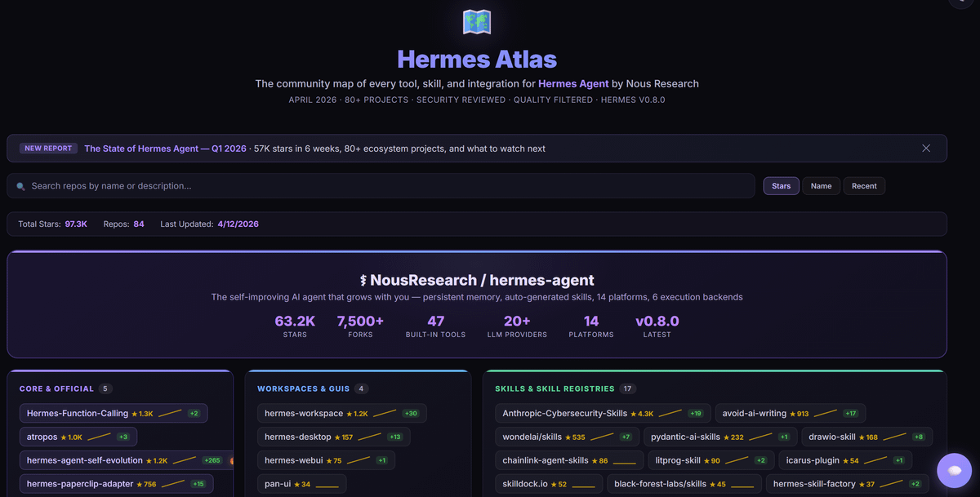Screen dimensions: 980x497
Task: Open chainlink-agent-skills repo chip
Action: tap(569, 460)
